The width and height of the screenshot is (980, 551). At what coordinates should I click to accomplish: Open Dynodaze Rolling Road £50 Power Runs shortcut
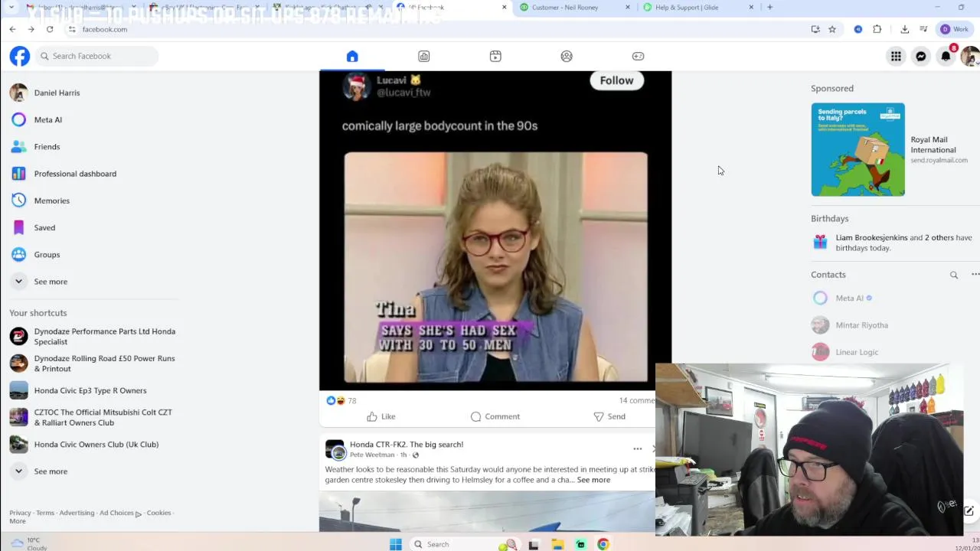93,364
